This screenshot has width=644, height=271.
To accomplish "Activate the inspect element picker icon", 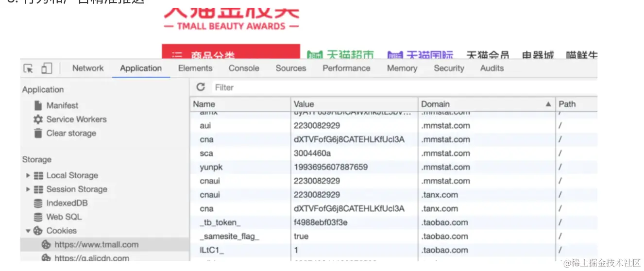I will click(x=29, y=69).
